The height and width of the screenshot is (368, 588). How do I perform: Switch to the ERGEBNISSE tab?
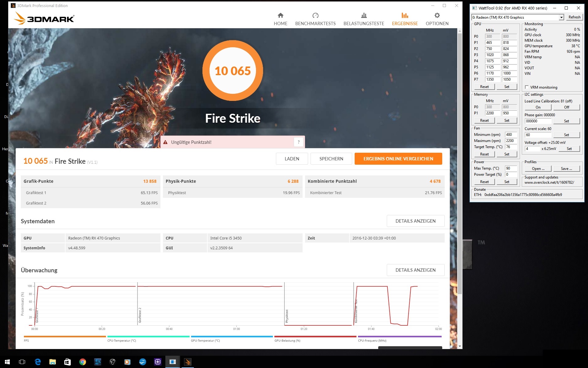tap(405, 19)
